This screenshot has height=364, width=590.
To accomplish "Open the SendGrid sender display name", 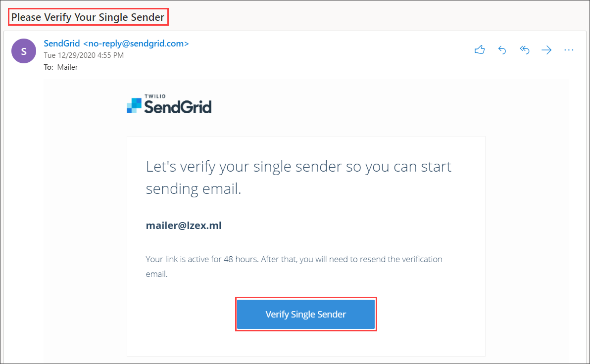I will click(62, 43).
